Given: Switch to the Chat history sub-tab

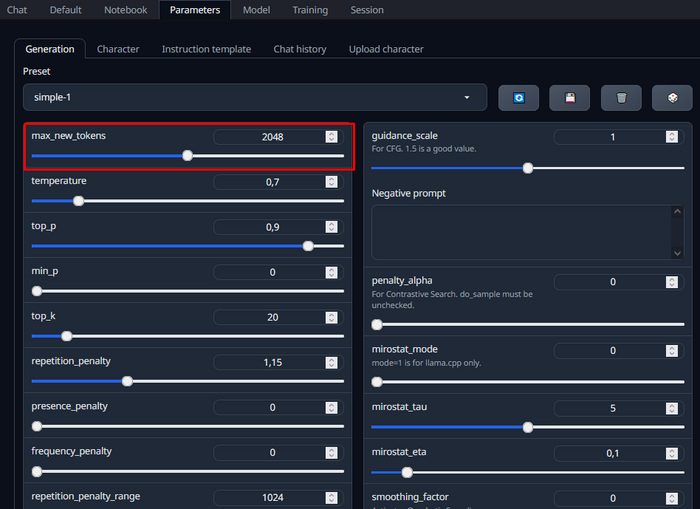Looking at the screenshot, I should (x=300, y=49).
